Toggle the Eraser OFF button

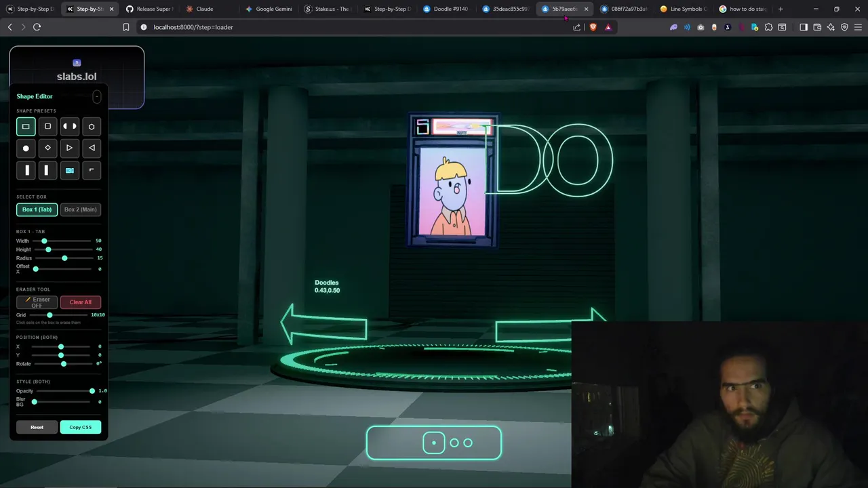click(x=37, y=302)
